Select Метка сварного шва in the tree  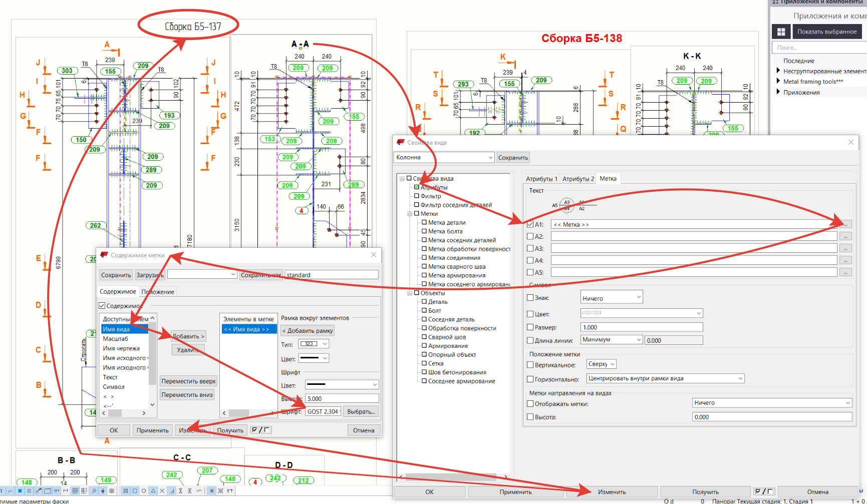tap(456, 267)
